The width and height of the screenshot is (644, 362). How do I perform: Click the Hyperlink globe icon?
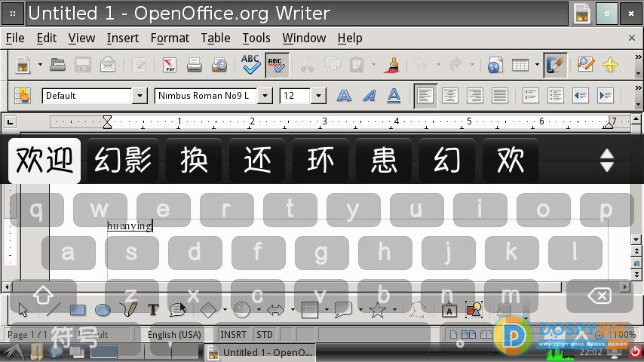(x=495, y=65)
